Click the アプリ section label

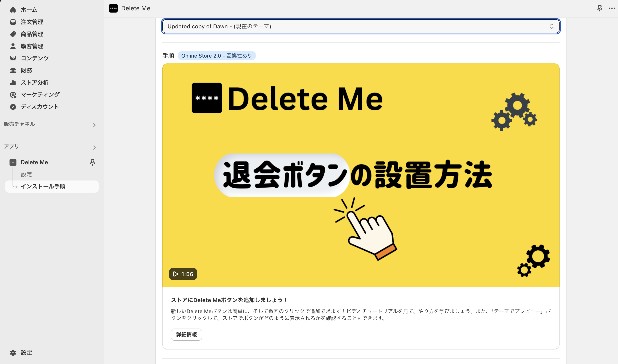click(11, 147)
